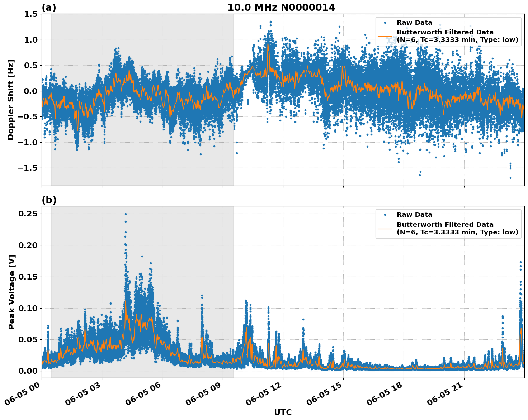This screenshot has width=528, height=420.
Task: Select the panel label (a)
Action: [x=49, y=7]
